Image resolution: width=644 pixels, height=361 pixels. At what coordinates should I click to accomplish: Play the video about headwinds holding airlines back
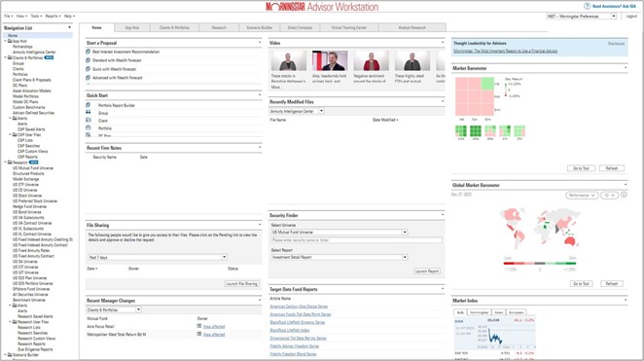[x=330, y=60]
